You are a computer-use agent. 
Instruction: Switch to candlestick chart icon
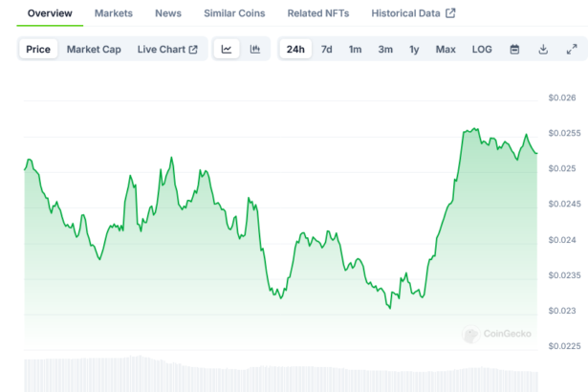[255, 49]
